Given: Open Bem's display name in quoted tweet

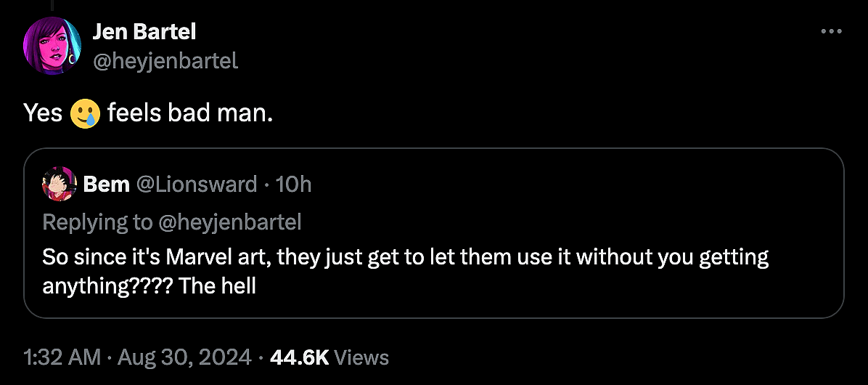Looking at the screenshot, I should click(x=107, y=185).
